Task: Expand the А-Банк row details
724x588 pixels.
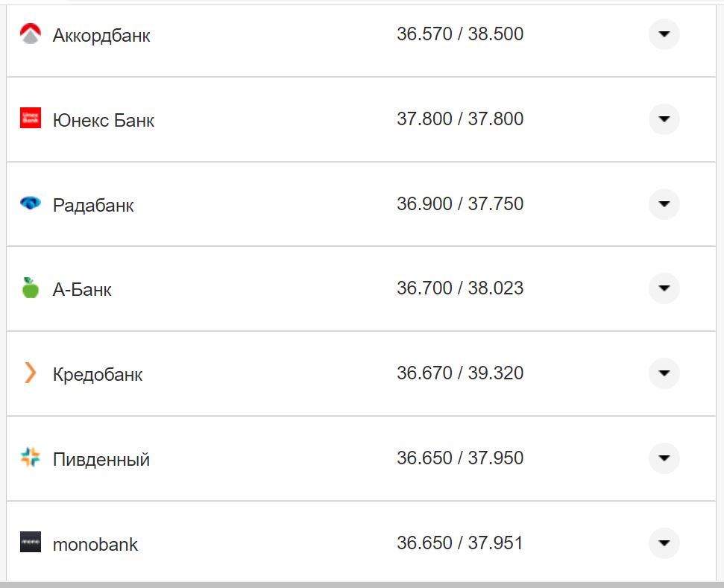Action: 663,288
